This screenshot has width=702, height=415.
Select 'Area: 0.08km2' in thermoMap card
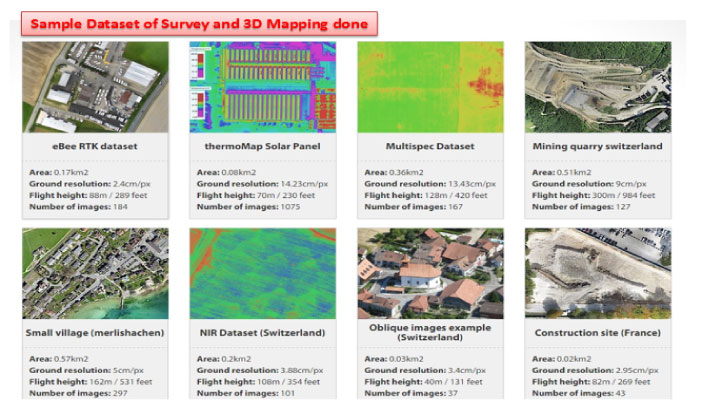227,172
